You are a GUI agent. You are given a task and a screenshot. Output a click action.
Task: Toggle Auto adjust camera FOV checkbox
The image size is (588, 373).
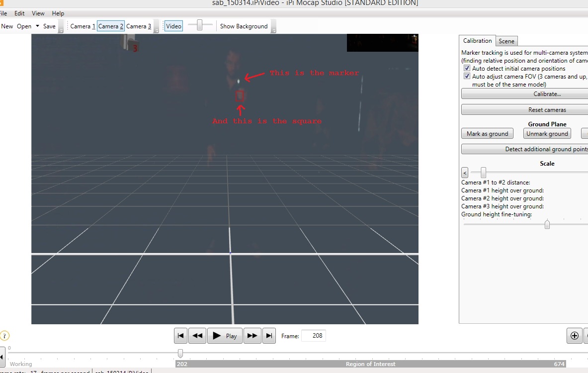(467, 76)
